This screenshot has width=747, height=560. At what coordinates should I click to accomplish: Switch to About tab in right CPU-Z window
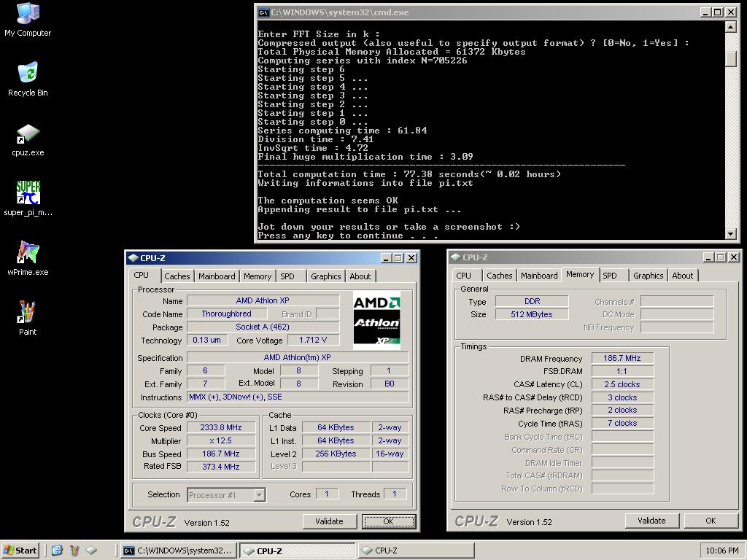[683, 275]
